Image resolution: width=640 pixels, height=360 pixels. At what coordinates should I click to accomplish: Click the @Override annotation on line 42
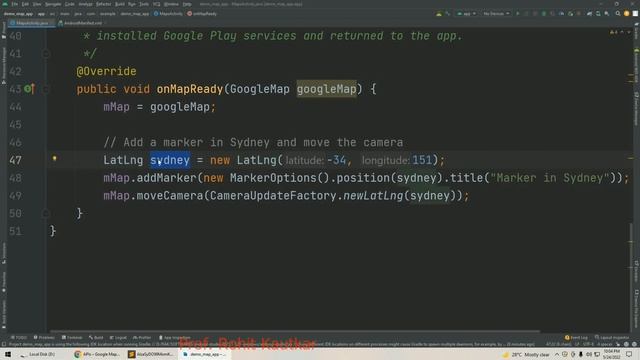[x=107, y=71]
